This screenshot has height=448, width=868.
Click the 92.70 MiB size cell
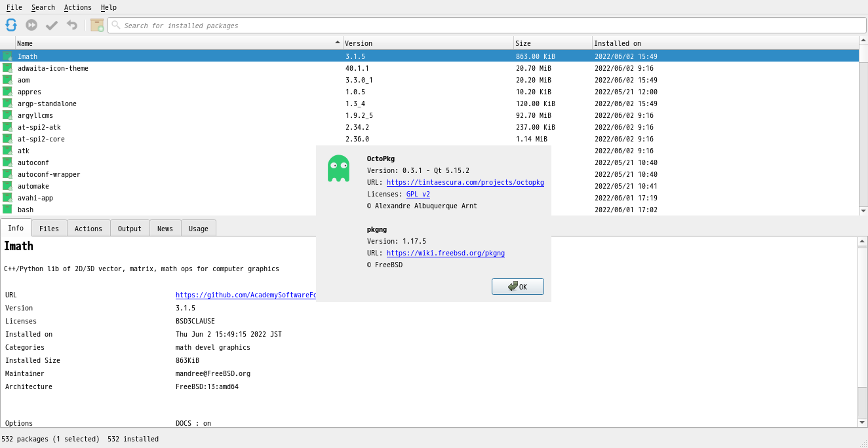click(534, 115)
